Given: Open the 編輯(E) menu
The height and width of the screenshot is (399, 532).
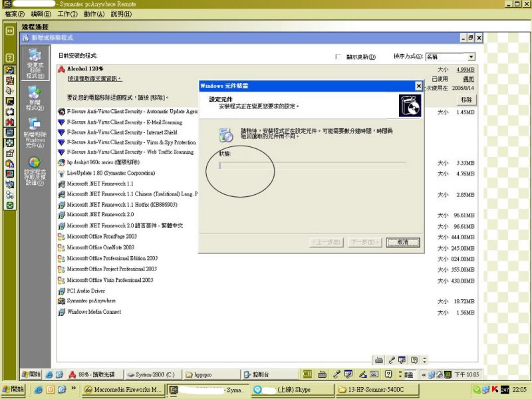Looking at the screenshot, I should point(41,14).
